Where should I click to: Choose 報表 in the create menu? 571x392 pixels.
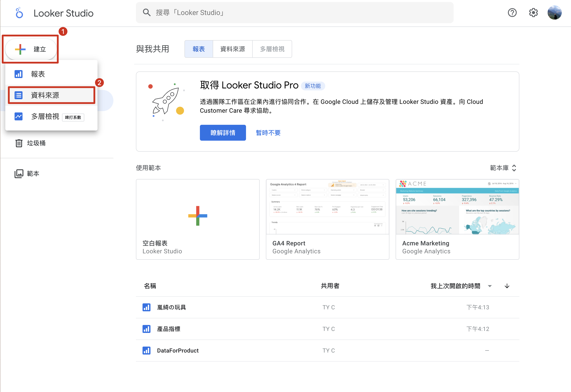tap(51, 74)
